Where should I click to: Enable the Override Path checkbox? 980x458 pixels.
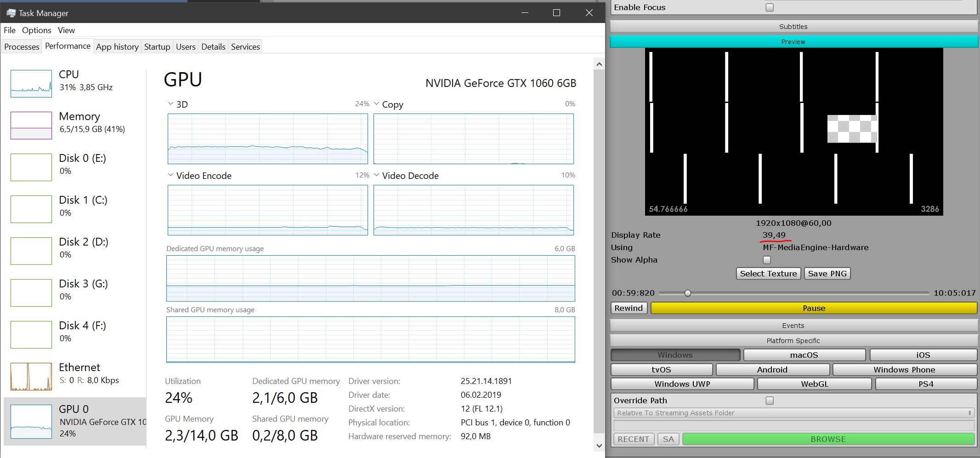click(x=769, y=401)
